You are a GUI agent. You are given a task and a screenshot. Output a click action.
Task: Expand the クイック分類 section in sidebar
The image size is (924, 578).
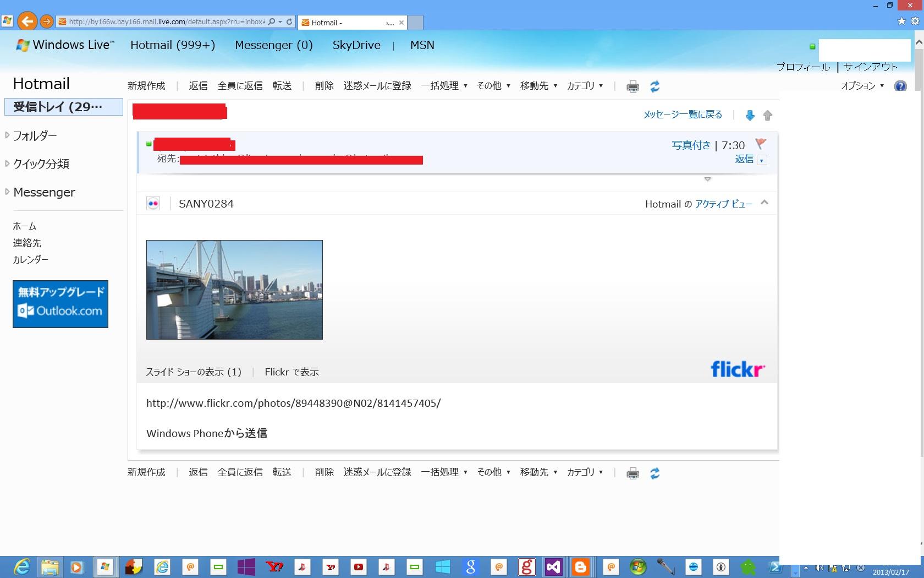[x=8, y=163]
